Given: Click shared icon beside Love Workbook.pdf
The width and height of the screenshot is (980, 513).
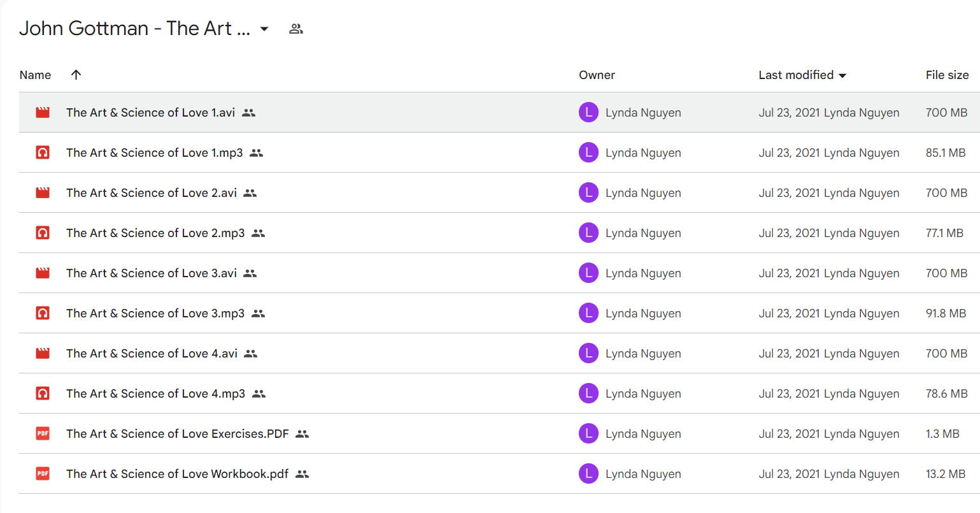Looking at the screenshot, I should pyautogui.click(x=302, y=474).
